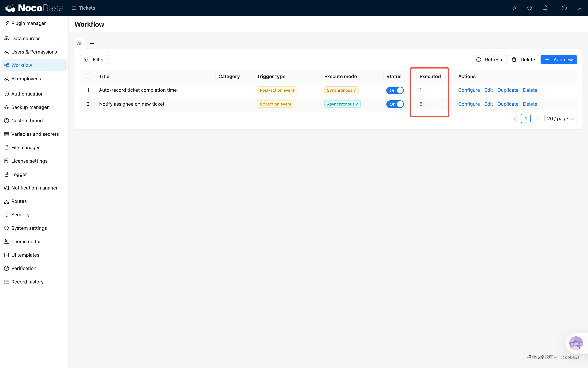588x368 pixels.
Task: Click the previous page arrow
Action: coord(515,119)
